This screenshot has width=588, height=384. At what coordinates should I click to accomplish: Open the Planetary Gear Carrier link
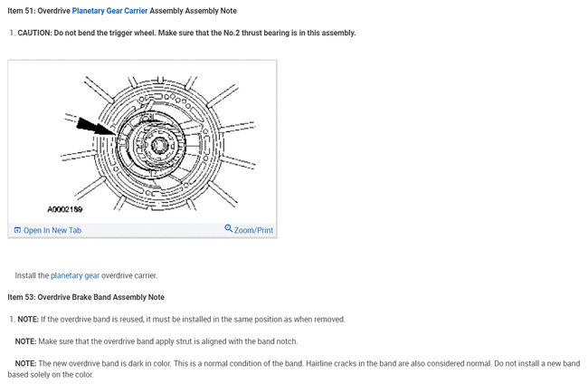109,11
